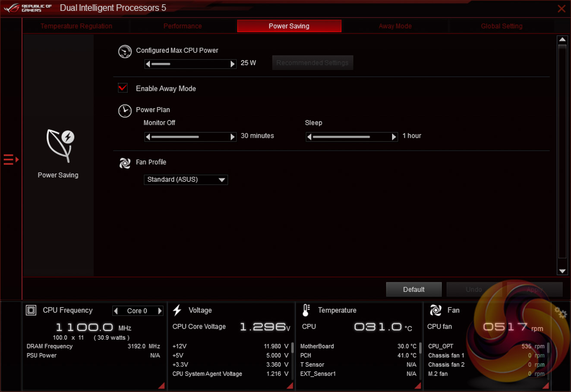Click the Monitor Off slider track
The image size is (571, 392).
pyautogui.click(x=190, y=137)
